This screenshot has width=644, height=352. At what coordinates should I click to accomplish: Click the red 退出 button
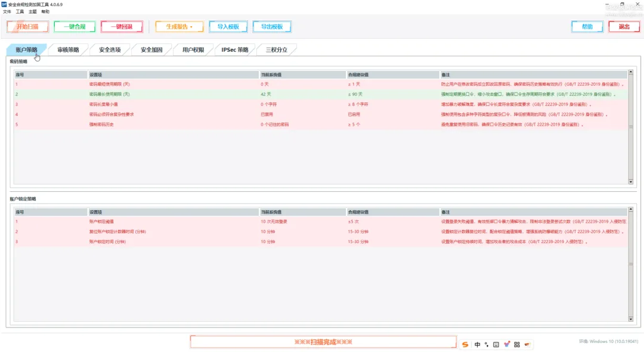(x=624, y=27)
